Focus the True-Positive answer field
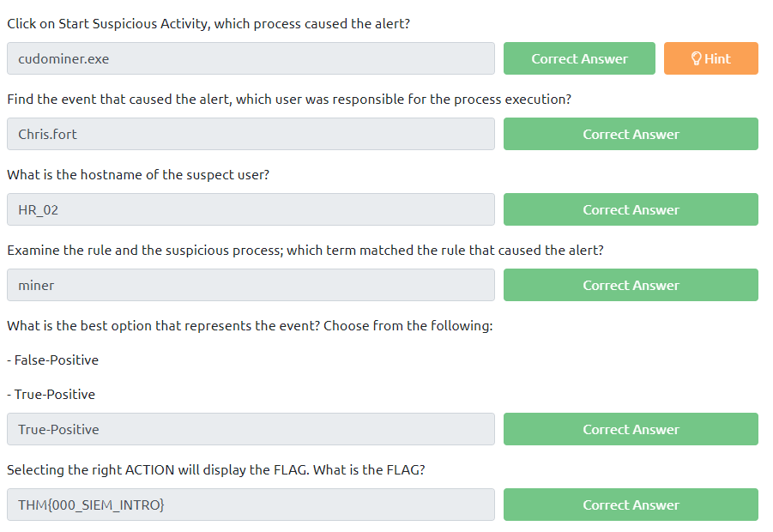This screenshot has height=532, width=773. [x=251, y=429]
